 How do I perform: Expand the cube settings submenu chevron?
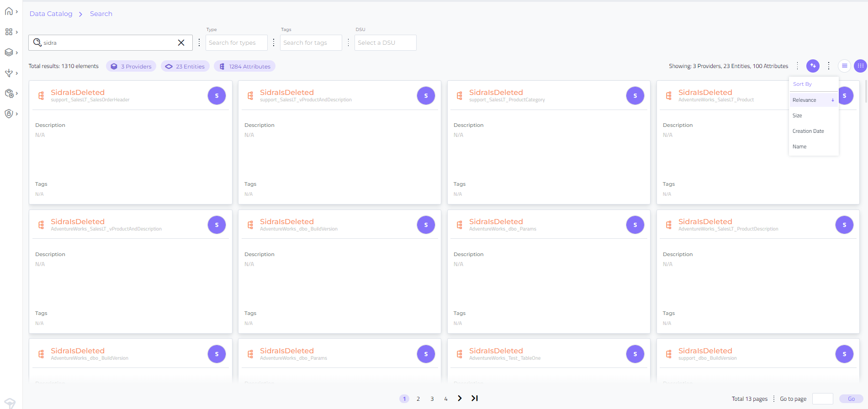coord(17,93)
